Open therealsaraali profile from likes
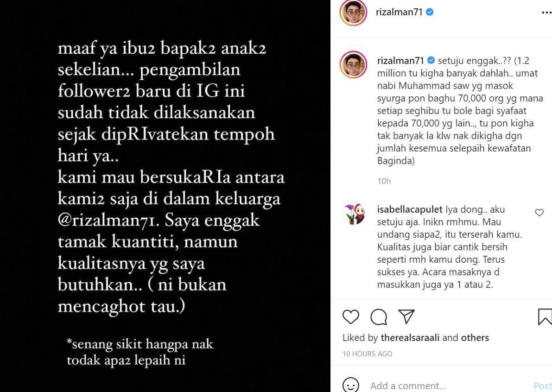The height and width of the screenshot is (392, 552). pos(410,338)
